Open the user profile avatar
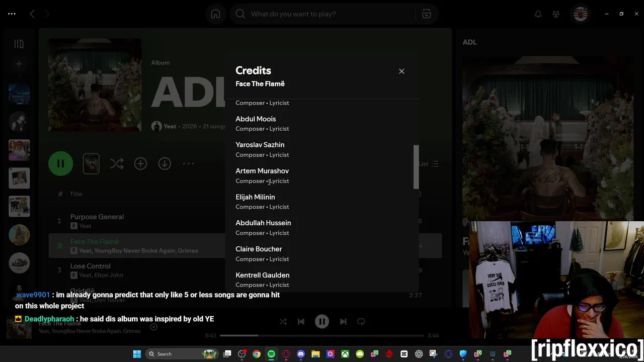This screenshot has width=644, height=362. pyautogui.click(x=580, y=14)
